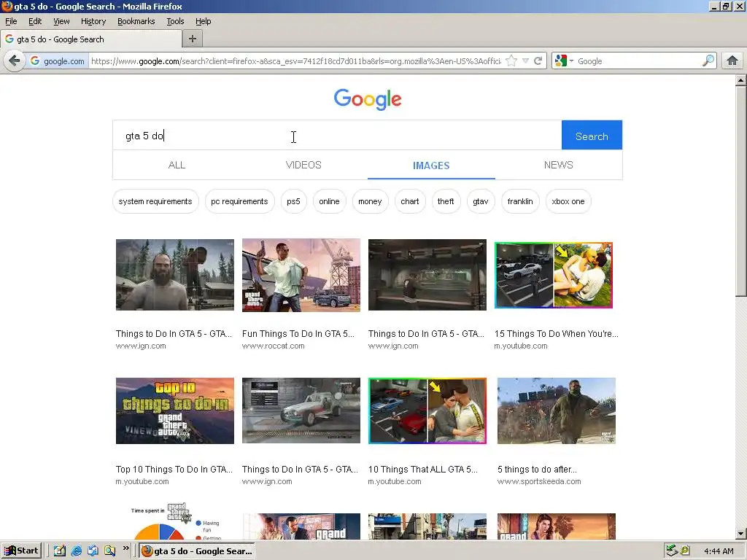
Task: Click the second system tray icon
Action: click(x=684, y=551)
